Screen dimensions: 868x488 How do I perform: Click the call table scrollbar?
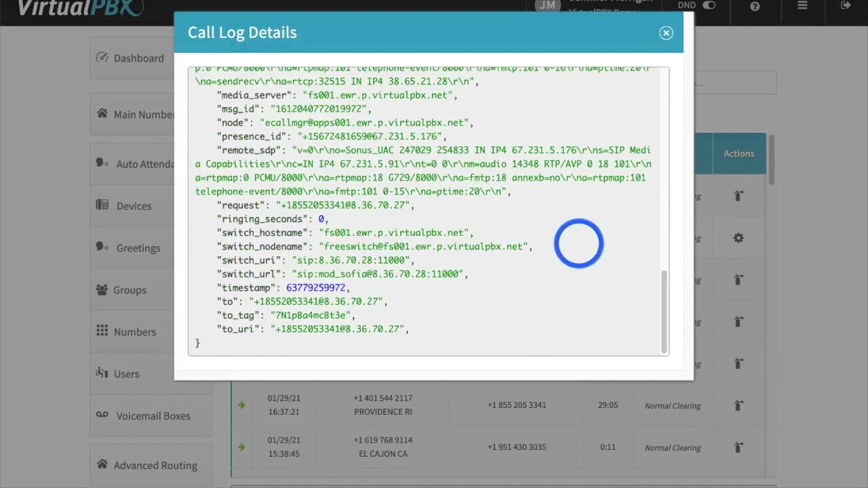771,159
